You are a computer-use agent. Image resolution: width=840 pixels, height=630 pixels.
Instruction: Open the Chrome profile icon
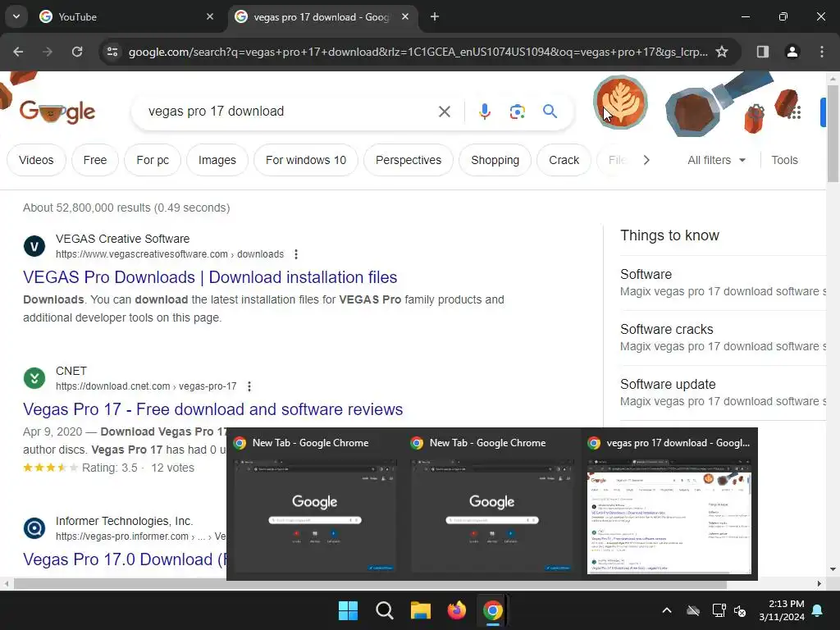(792, 52)
